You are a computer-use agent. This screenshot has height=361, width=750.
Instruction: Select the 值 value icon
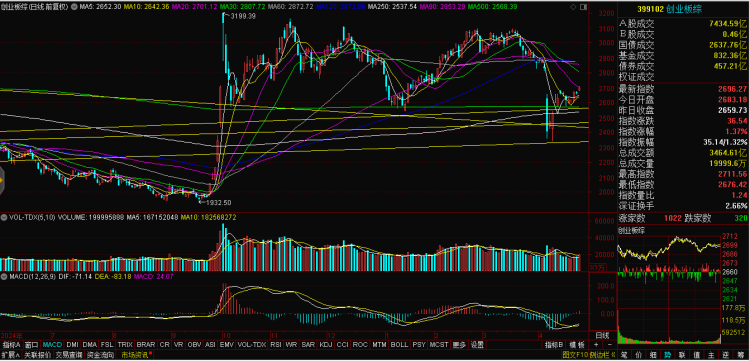(696, 355)
